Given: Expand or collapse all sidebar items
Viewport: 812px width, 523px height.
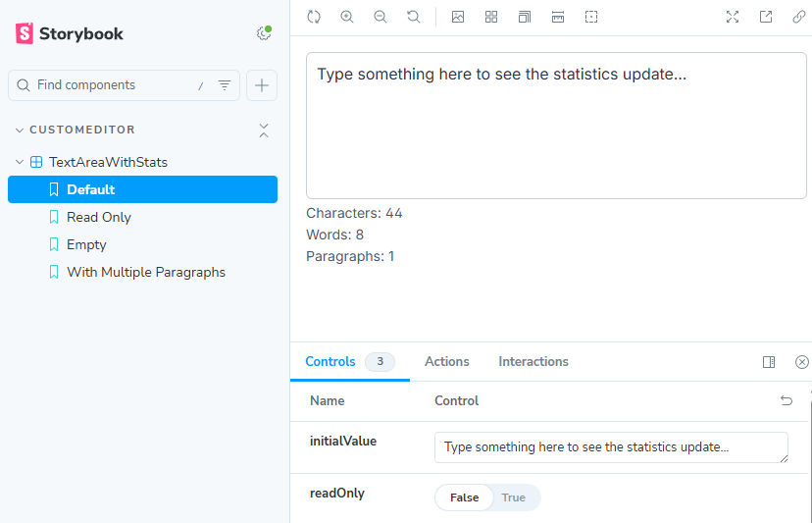Looking at the screenshot, I should pos(263,130).
